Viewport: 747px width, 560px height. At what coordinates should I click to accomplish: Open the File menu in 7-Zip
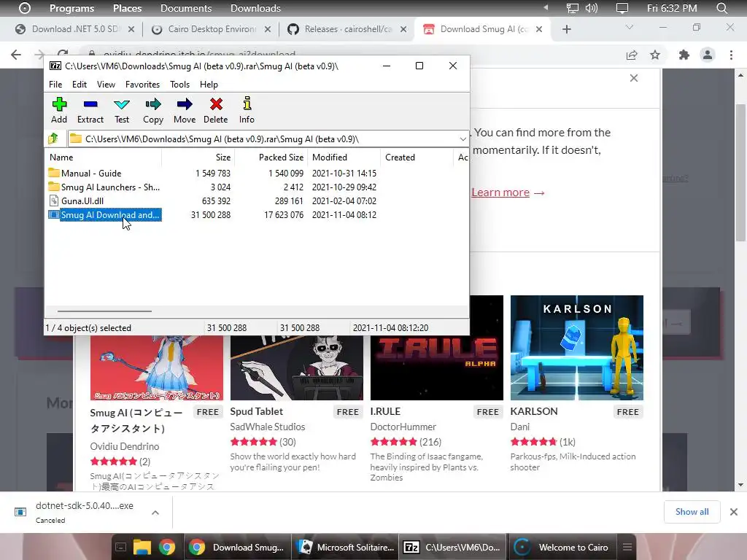pos(55,85)
